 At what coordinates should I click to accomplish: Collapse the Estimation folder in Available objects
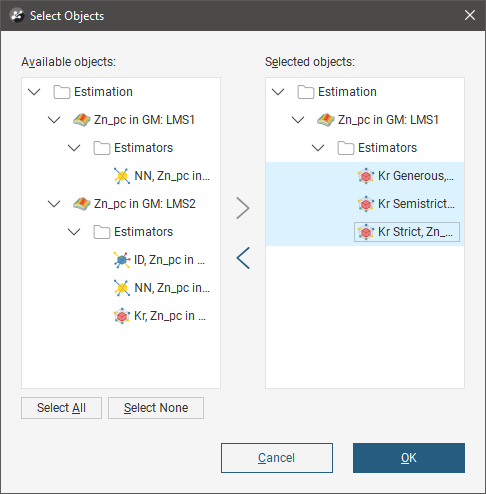point(34,92)
